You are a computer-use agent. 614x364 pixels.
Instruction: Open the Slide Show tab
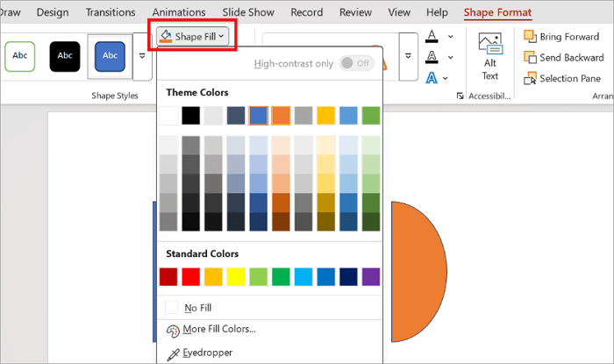[x=248, y=12]
